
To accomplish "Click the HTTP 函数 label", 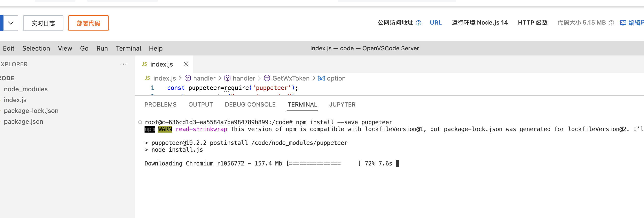I will pos(532,23).
